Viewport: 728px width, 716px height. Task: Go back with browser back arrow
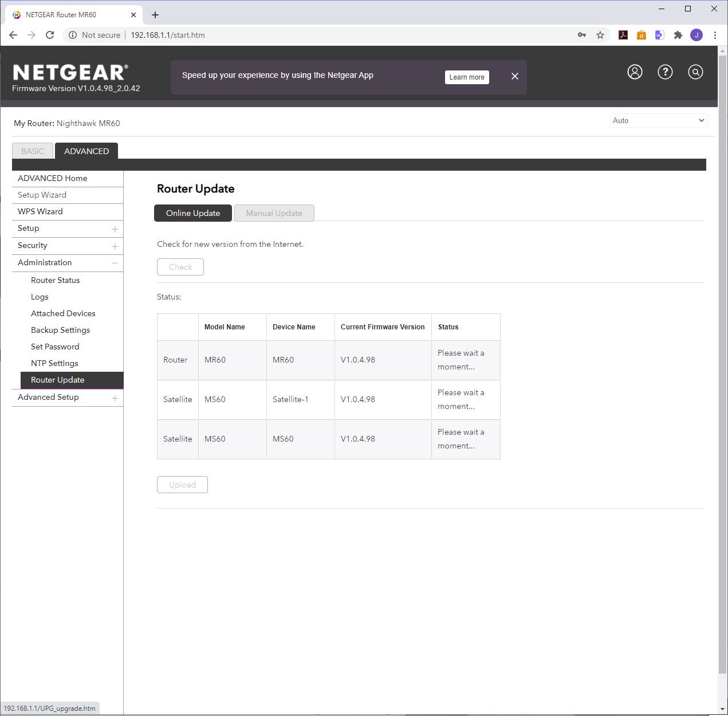[x=13, y=35]
